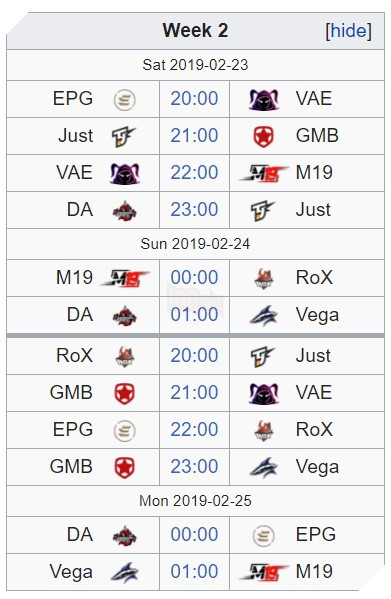
Task: Click EPG logo in the Saturday 20:00 match
Action: point(124,100)
